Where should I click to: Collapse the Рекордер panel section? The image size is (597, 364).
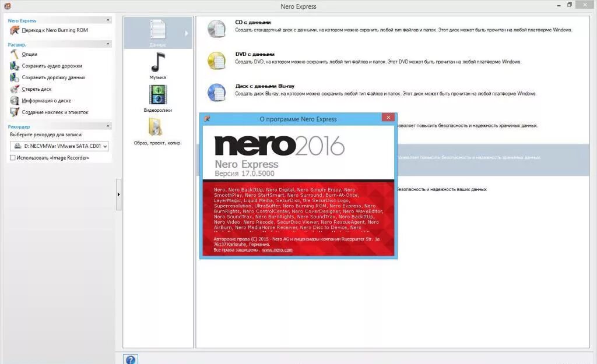[x=108, y=126]
